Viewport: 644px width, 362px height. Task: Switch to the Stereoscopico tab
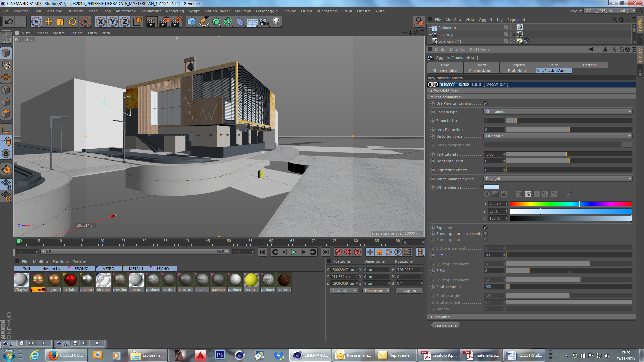coord(445,71)
